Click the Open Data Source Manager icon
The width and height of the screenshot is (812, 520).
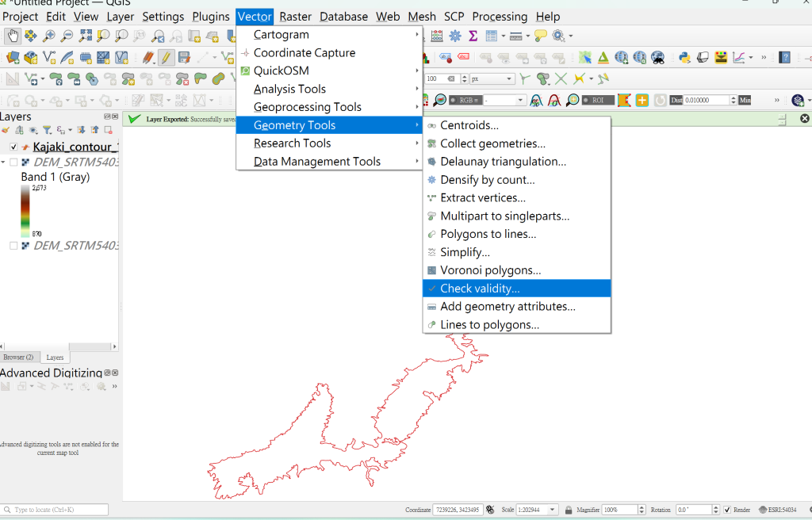click(x=13, y=57)
